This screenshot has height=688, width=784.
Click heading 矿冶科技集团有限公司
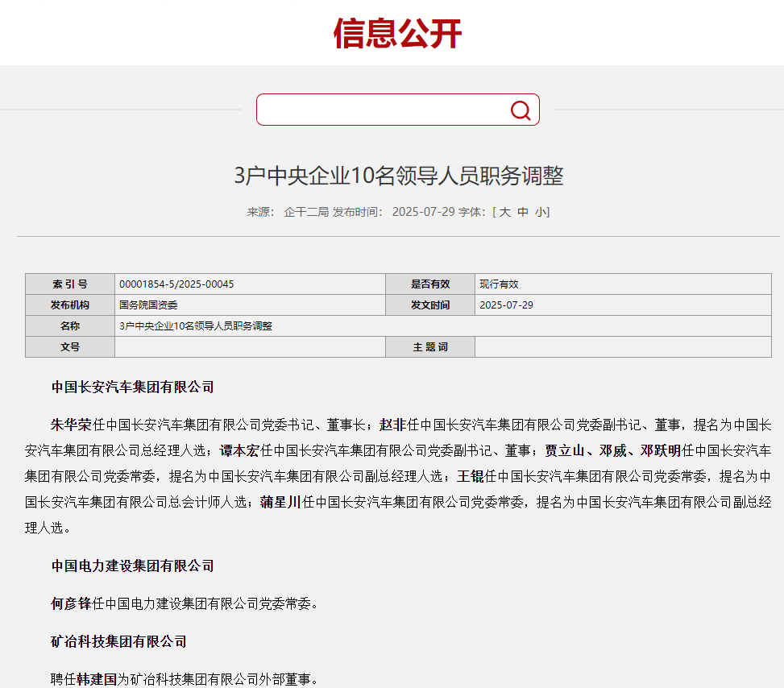[118, 641]
